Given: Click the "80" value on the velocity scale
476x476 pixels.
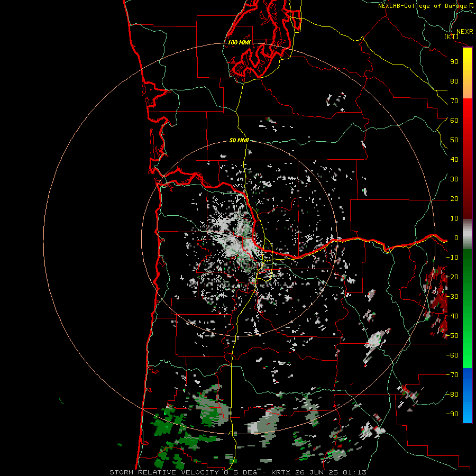Looking at the screenshot, I should [x=454, y=81].
